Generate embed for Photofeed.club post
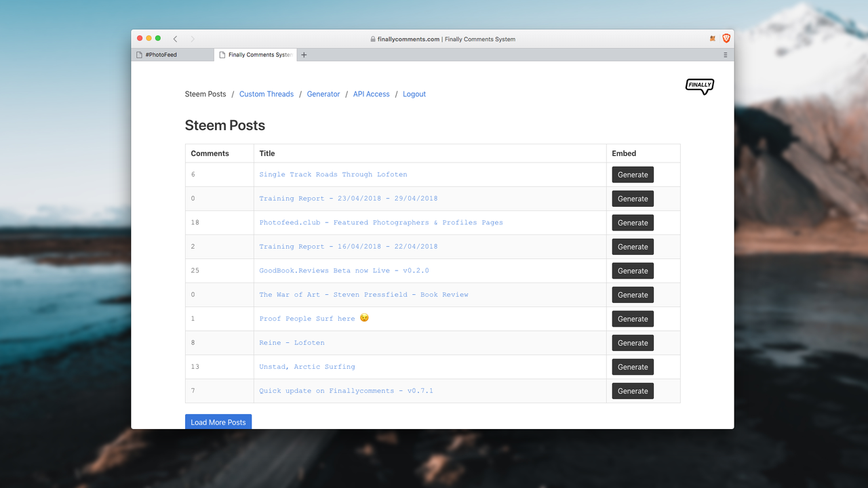The height and width of the screenshot is (488, 868). click(633, 223)
